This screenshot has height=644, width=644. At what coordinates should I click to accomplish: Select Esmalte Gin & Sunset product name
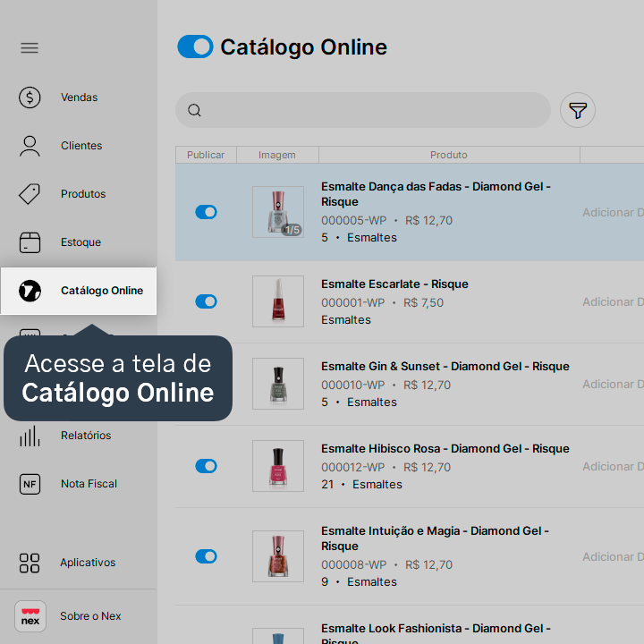[445, 367]
